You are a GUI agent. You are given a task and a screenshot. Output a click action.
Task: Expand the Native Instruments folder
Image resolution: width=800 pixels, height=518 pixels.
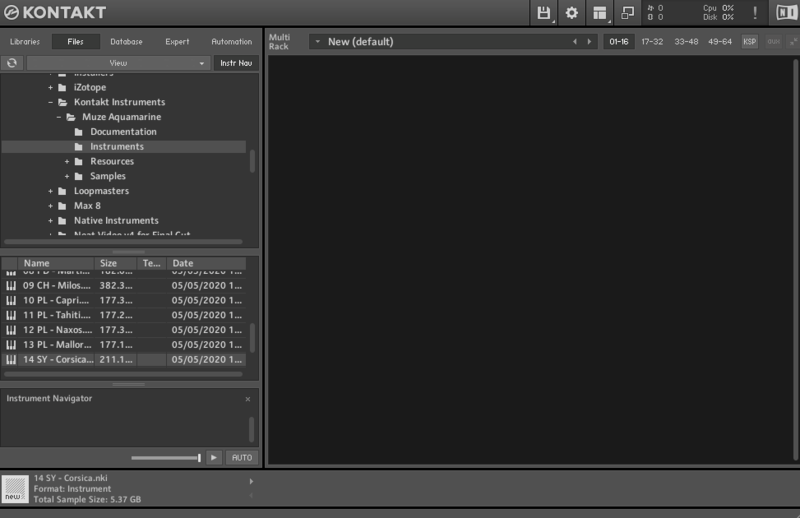pyautogui.click(x=51, y=221)
